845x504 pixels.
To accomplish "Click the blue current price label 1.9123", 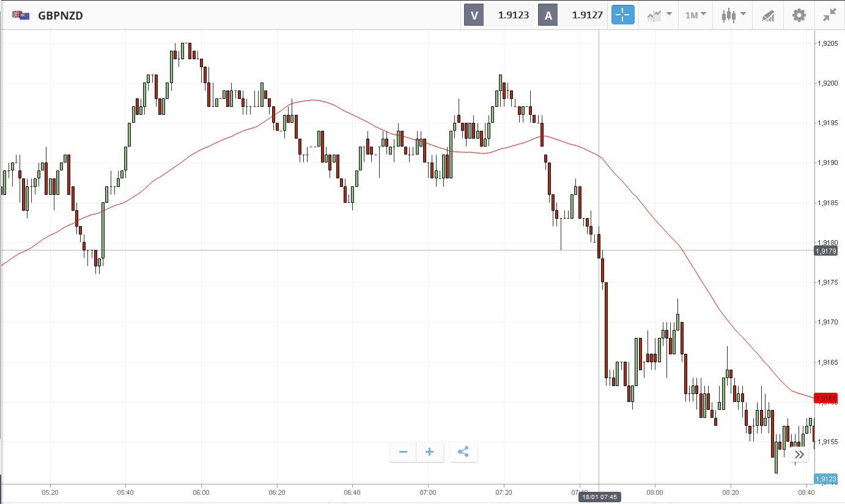I will pyautogui.click(x=825, y=479).
